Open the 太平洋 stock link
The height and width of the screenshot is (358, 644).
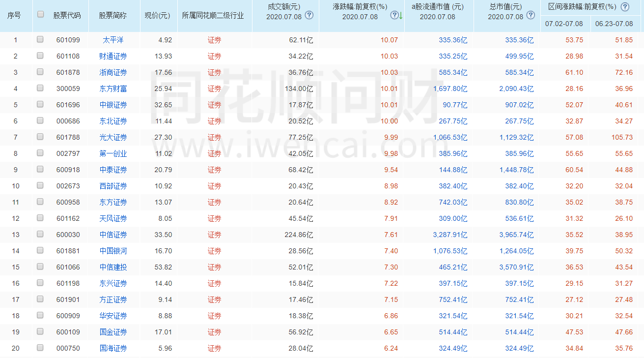coord(113,40)
